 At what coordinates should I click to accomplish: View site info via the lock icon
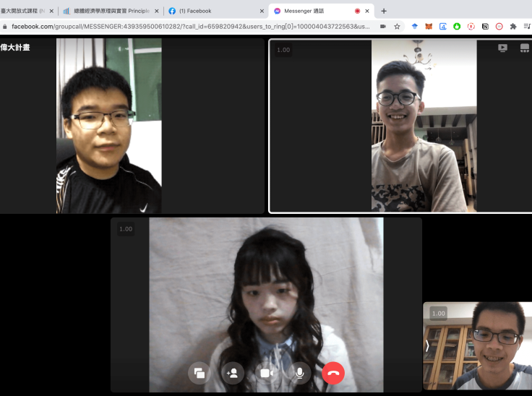point(5,27)
